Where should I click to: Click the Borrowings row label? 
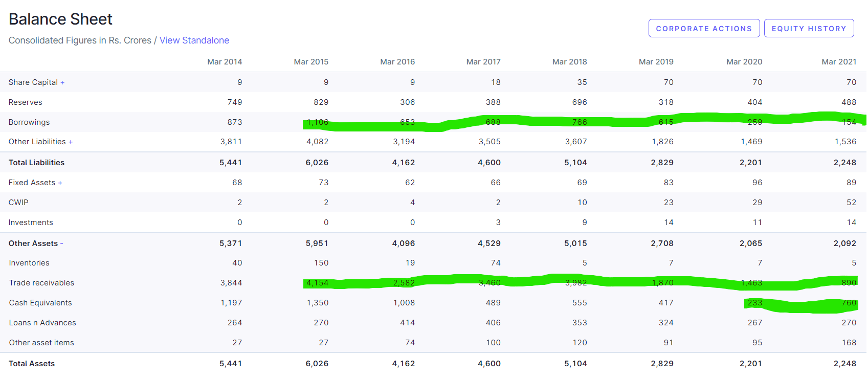tap(29, 122)
